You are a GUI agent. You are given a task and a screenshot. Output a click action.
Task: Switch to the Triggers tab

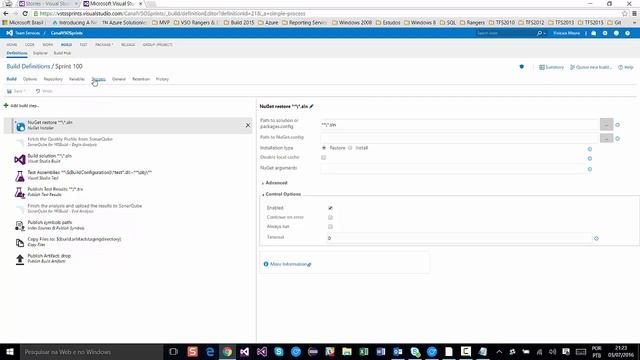click(x=98, y=79)
